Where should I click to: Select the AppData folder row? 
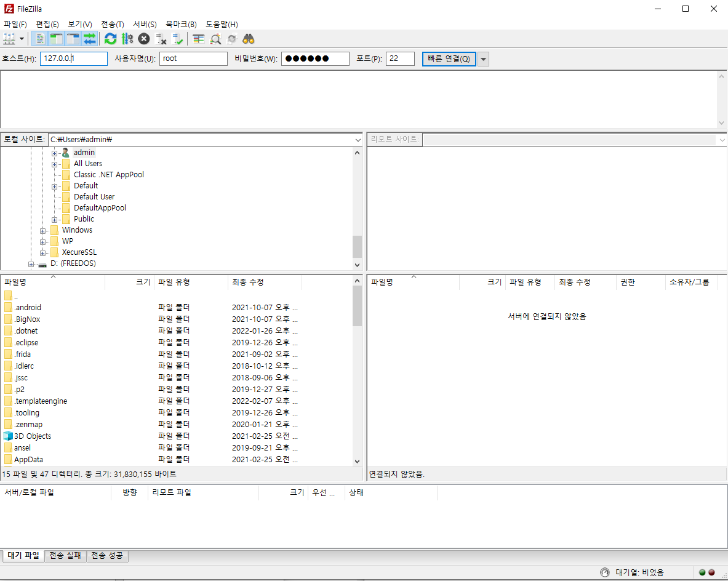point(176,459)
